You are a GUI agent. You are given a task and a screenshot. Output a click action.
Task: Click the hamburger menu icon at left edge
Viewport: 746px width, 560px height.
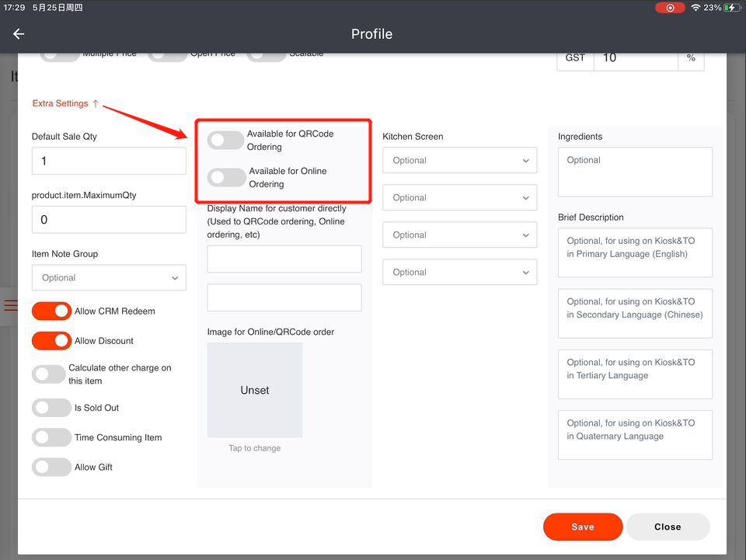[10, 305]
